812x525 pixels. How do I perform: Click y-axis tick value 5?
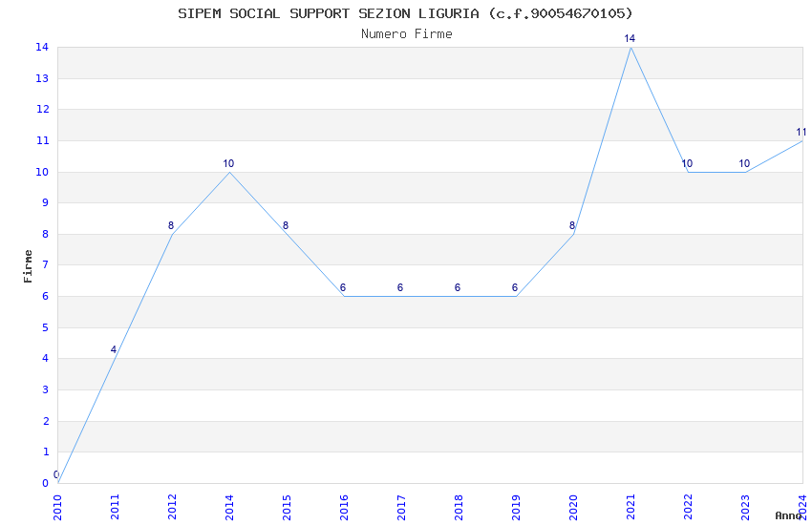coord(46,328)
